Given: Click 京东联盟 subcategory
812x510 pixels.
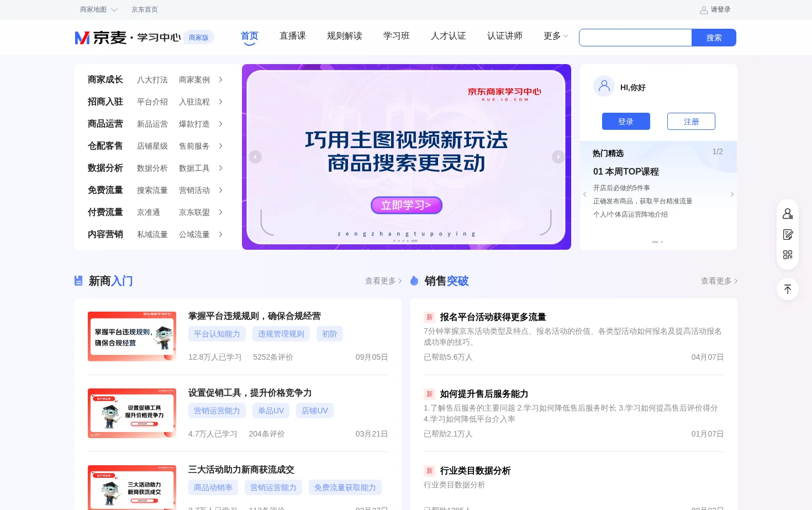Looking at the screenshot, I should (x=194, y=212).
